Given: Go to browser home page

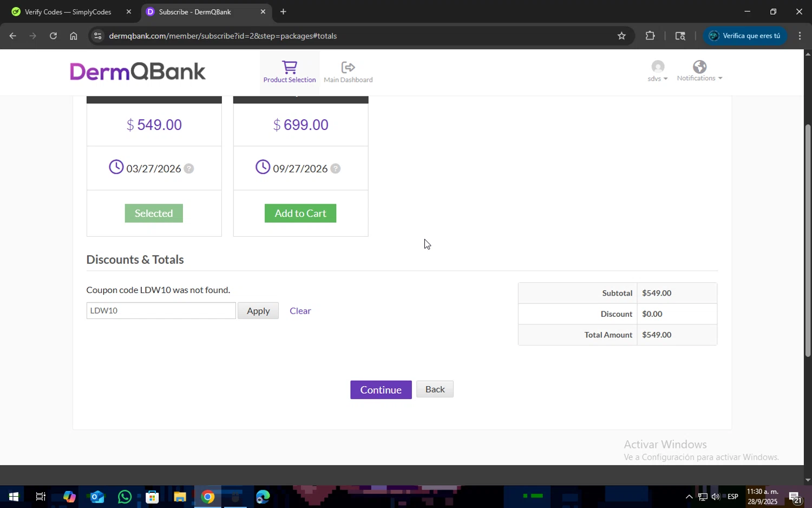Looking at the screenshot, I should [74, 36].
